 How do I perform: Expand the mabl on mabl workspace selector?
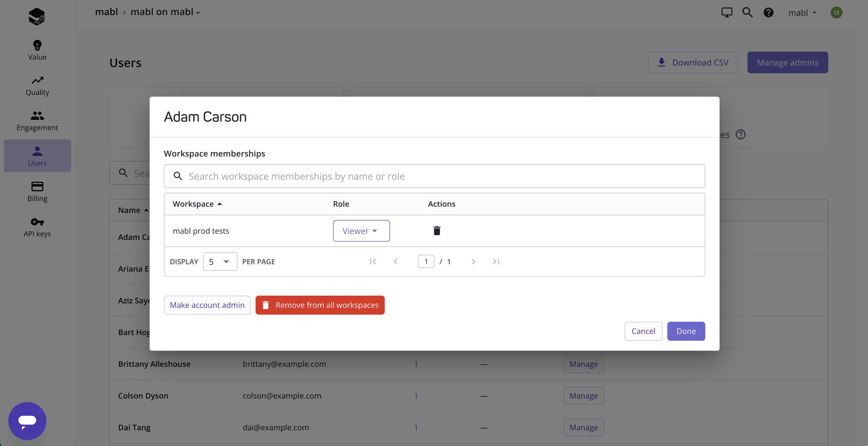pos(165,12)
